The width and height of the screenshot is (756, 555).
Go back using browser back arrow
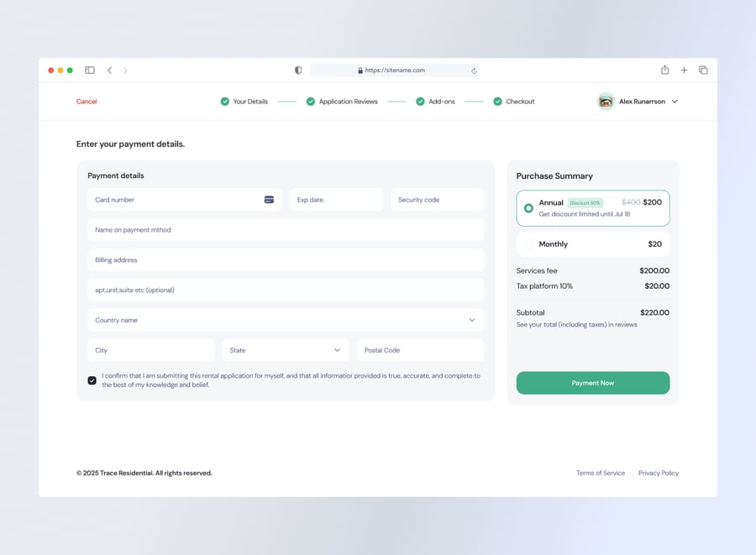click(109, 71)
